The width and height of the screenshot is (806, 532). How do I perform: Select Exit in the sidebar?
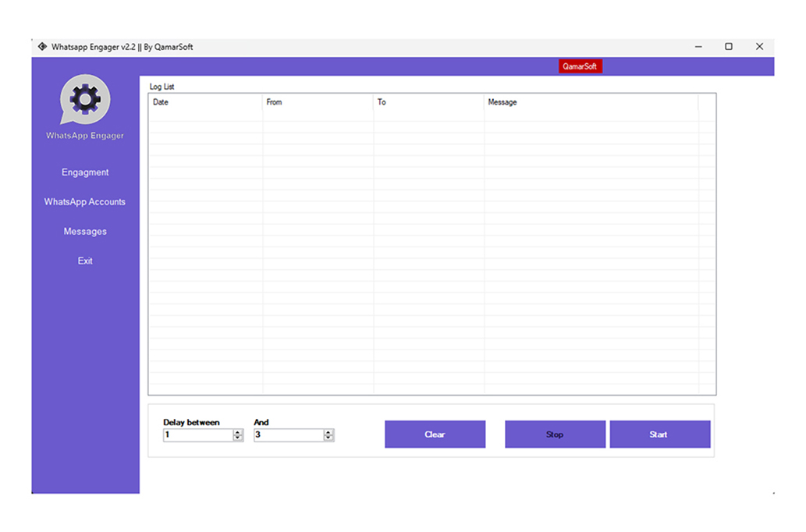click(85, 261)
